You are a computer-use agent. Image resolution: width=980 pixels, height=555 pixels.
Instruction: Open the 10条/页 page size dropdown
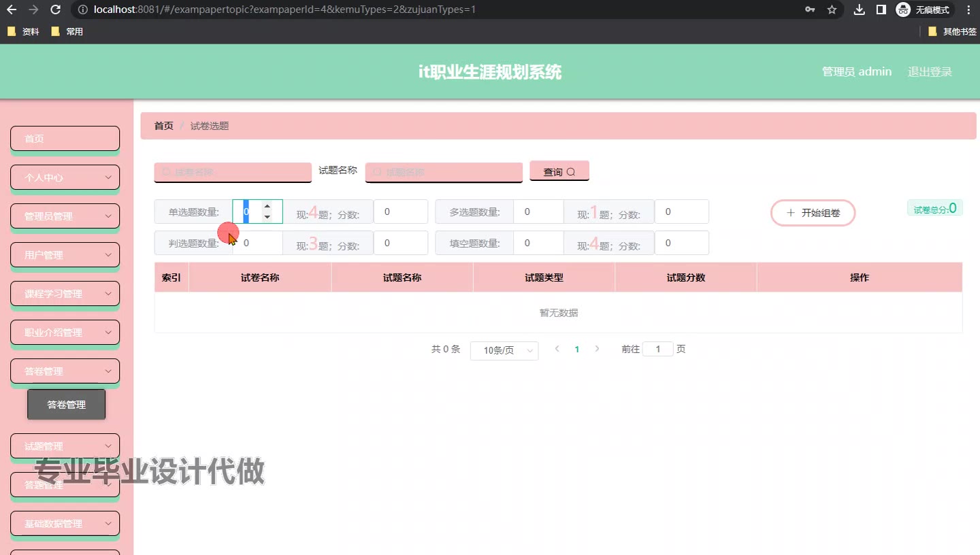[504, 350]
